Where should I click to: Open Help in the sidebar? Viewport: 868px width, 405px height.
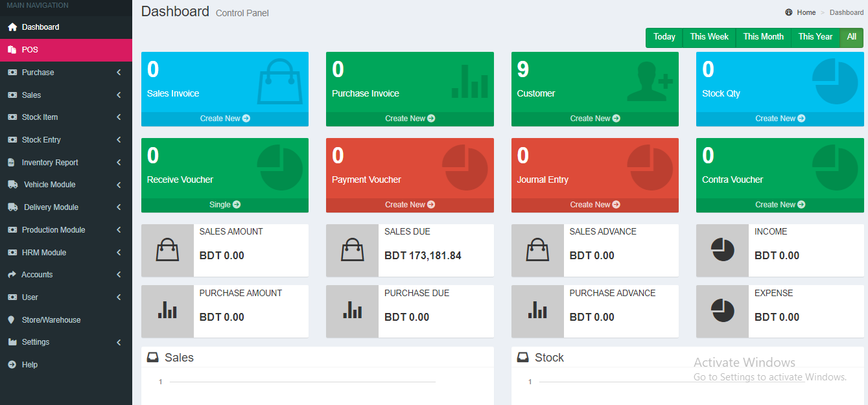29,365
